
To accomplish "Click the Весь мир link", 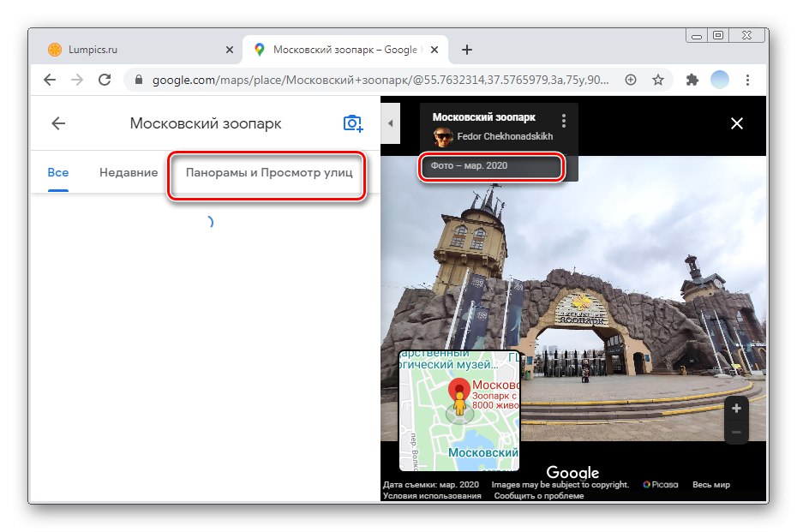I will tap(711, 485).
